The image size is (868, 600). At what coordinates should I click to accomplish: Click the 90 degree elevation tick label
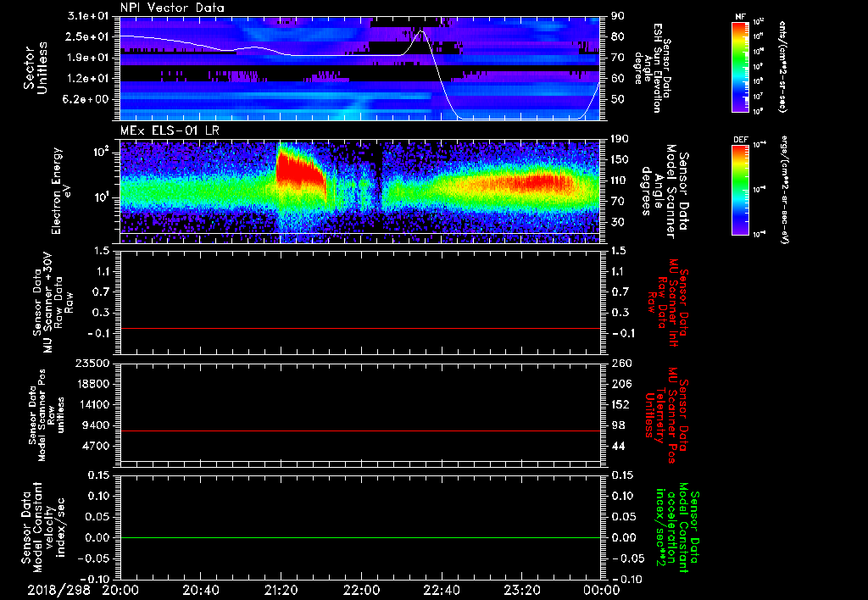pos(618,16)
